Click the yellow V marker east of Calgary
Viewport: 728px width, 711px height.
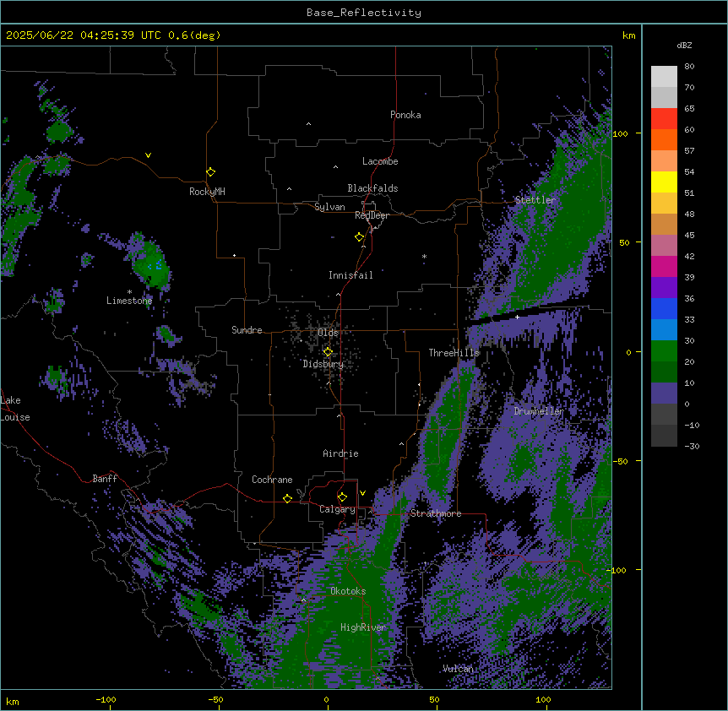362,493
